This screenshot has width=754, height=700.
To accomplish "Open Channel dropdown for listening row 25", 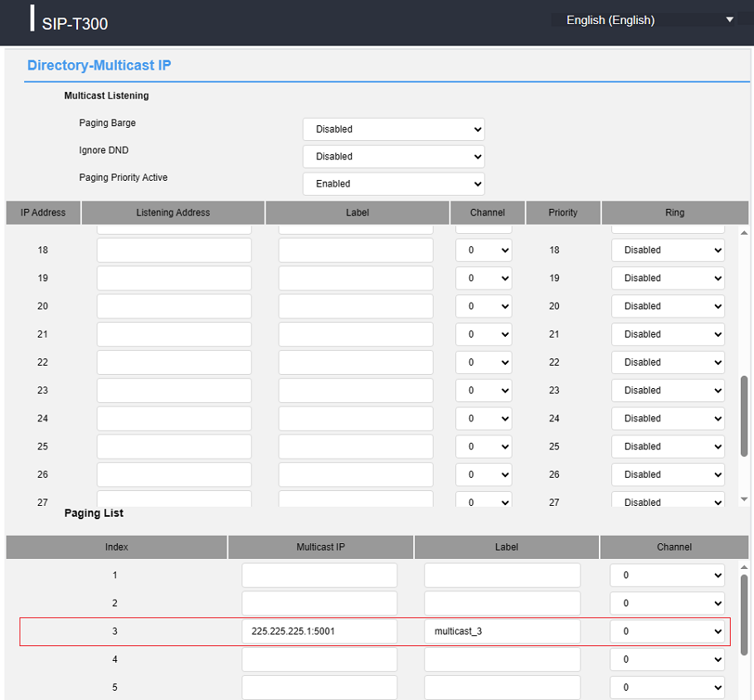I will [x=484, y=447].
